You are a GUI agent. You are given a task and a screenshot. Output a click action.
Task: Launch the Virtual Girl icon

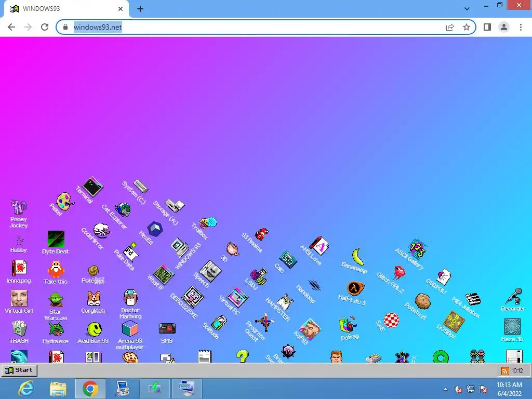(19, 298)
